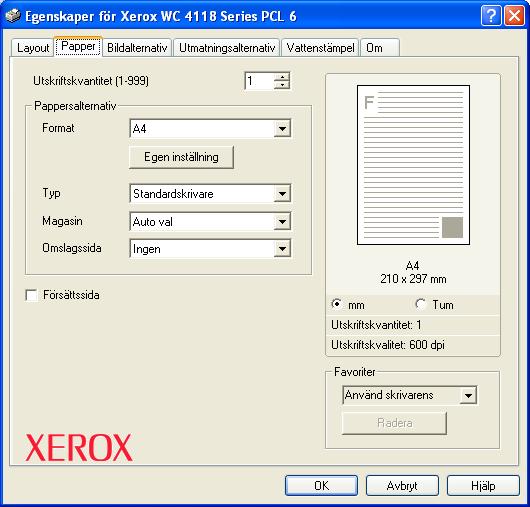The height and width of the screenshot is (507, 530).
Task: Enable the Försättssida checkbox
Action: [31, 295]
